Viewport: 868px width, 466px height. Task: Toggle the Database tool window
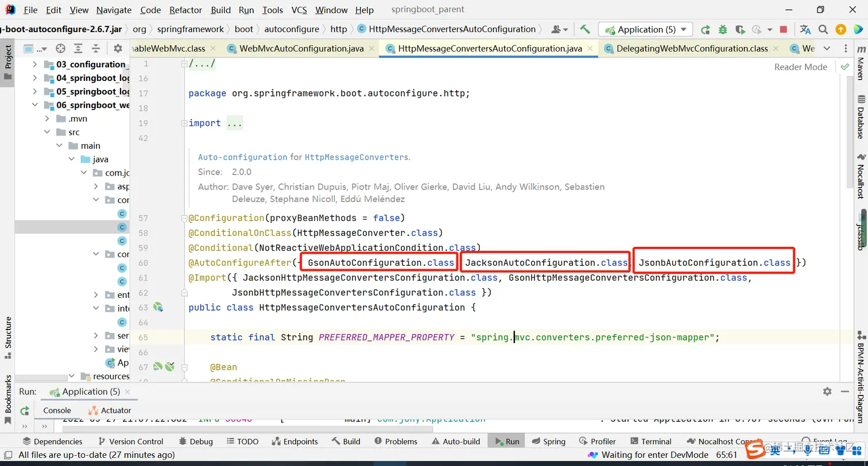pyautogui.click(x=861, y=117)
